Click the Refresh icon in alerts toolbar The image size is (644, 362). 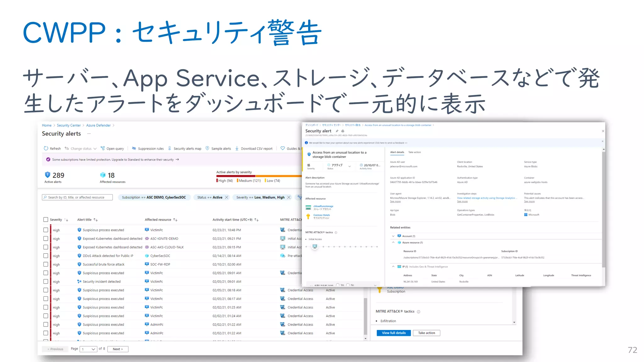click(x=46, y=148)
